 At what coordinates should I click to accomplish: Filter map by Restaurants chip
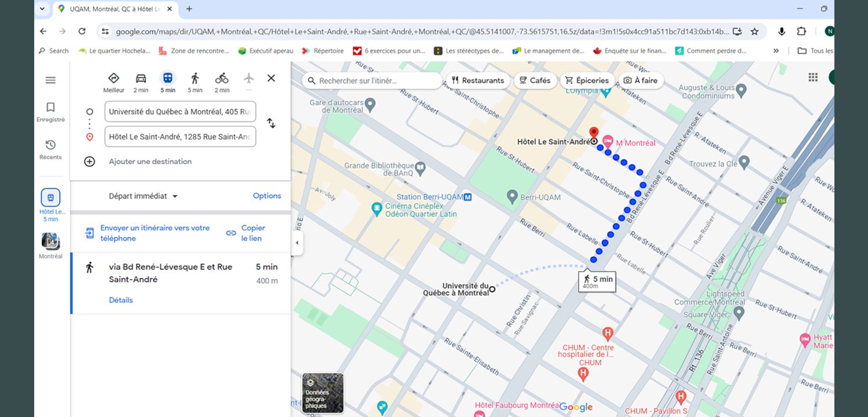click(478, 81)
